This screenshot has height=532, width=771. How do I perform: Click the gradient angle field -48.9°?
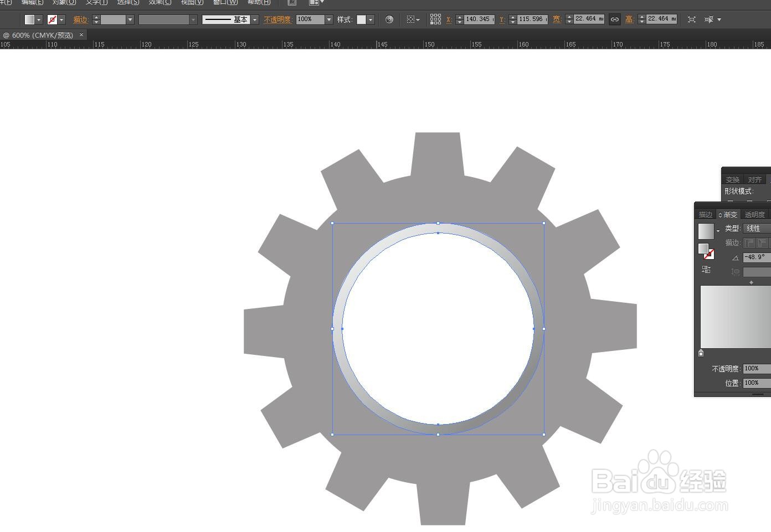point(757,257)
